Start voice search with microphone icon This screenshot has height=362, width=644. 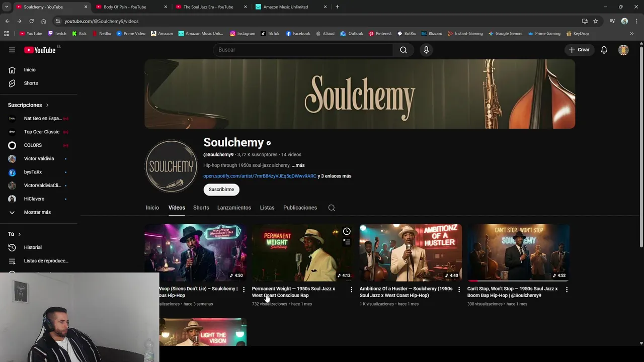pos(426,50)
